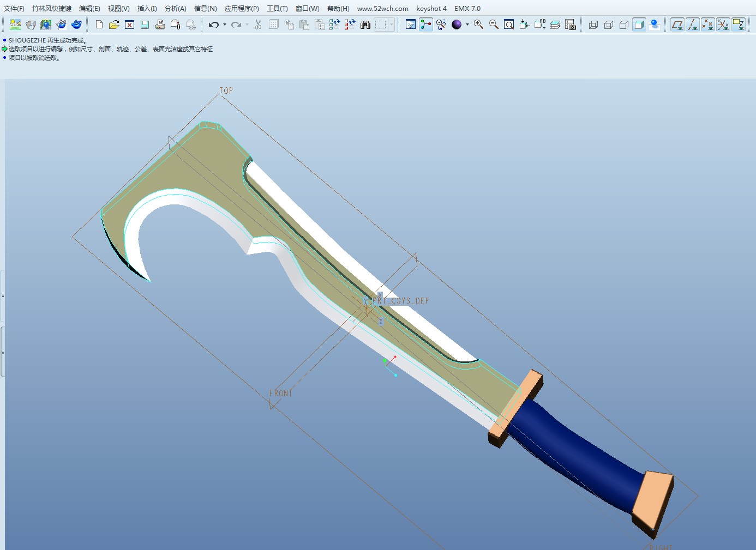Open the View Manager icon
The image size is (756, 550).
[571, 25]
